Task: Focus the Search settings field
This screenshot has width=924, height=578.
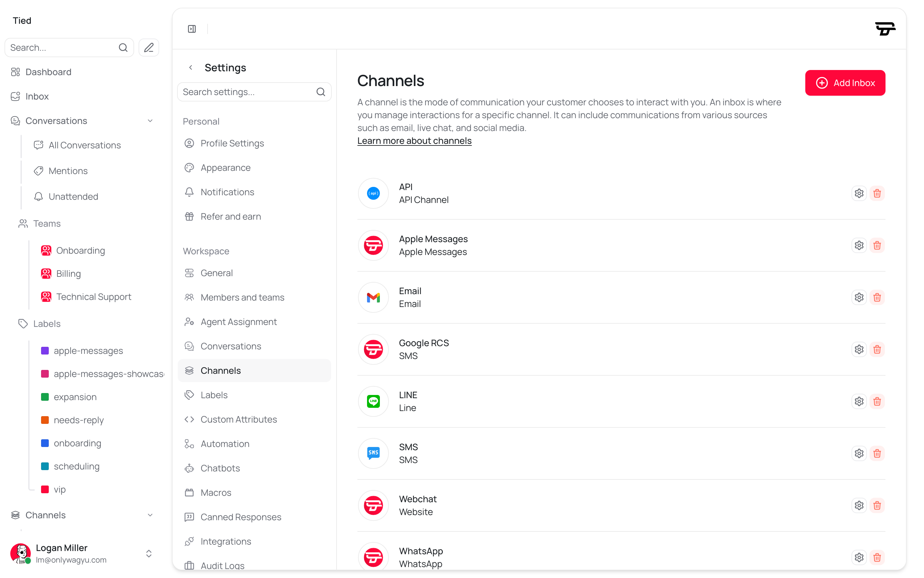Action: [x=254, y=92]
